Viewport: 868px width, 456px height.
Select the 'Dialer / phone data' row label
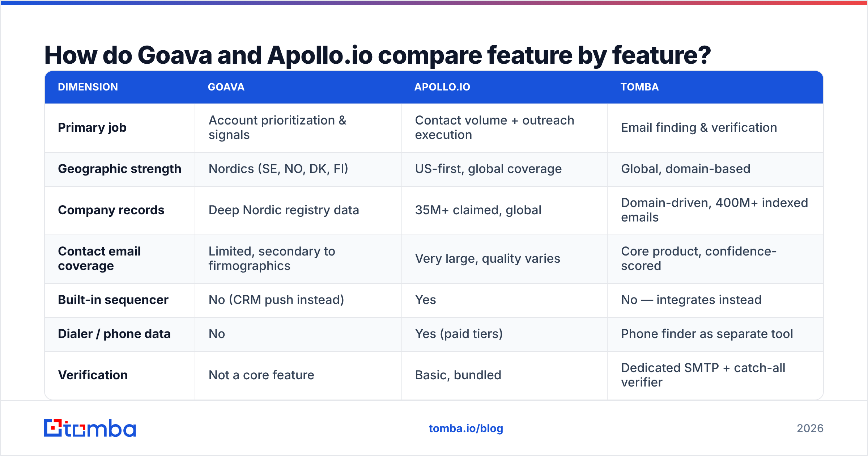tap(114, 334)
